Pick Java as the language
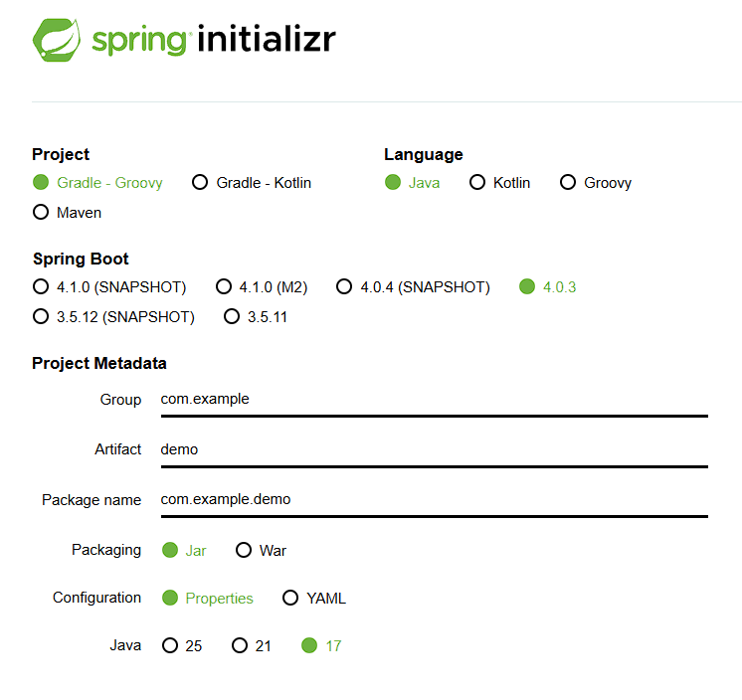The height and width of the screenshot is (700, 742). (393, 183)
